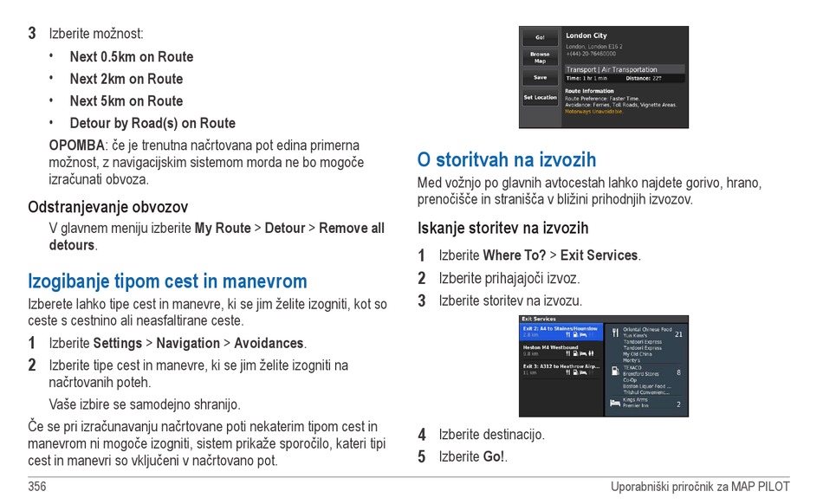Click the fuel icon in Heston M4 Westbound row

coord(575,353)
